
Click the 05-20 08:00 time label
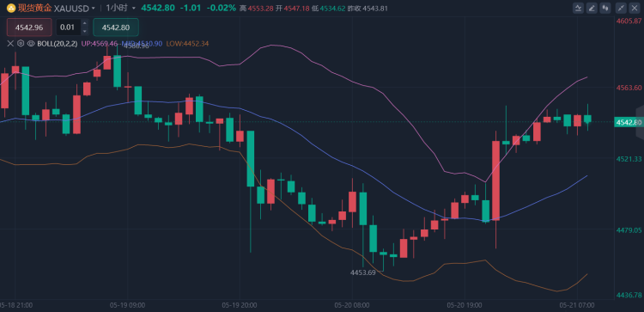pos(352,305)
